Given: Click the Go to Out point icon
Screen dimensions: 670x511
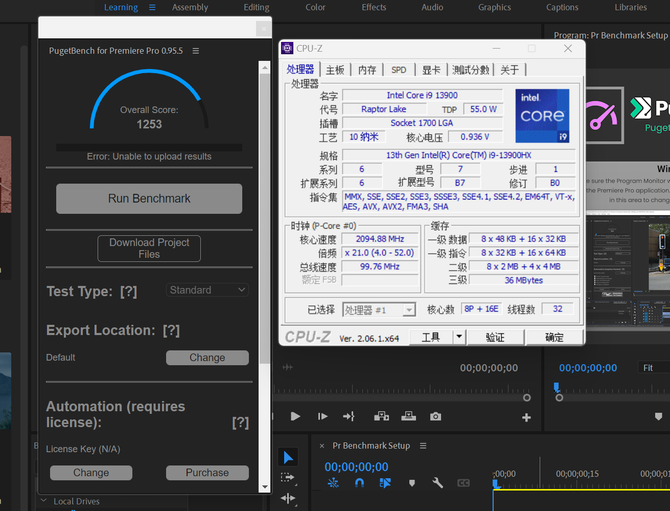Looking at the screenshot, I should coord(349,416).
